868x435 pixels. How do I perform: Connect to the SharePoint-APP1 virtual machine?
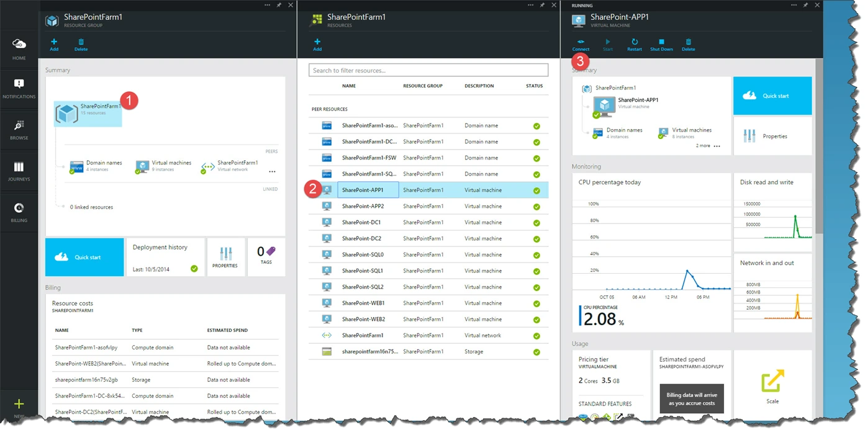point(581,45)
